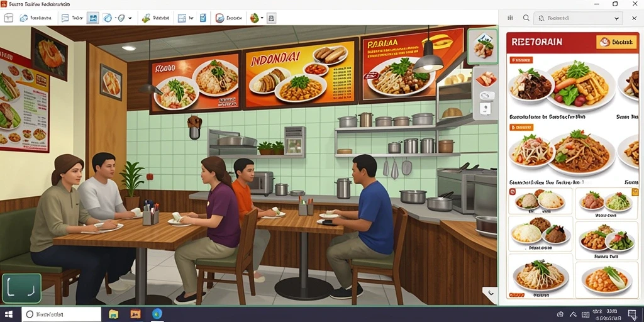644x322 pixels.
Task: Click the speech-bubble comment icon in toolbar
Action: click(65, 18)
